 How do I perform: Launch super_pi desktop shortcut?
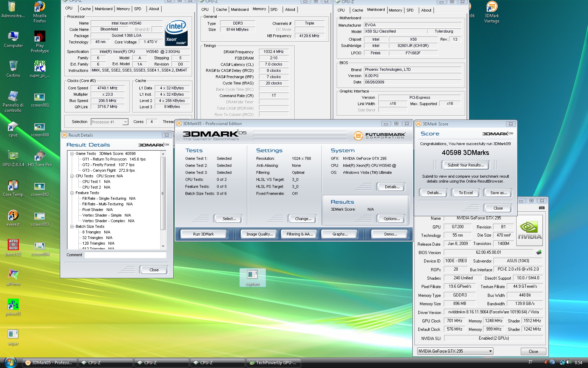pos(40,69)
